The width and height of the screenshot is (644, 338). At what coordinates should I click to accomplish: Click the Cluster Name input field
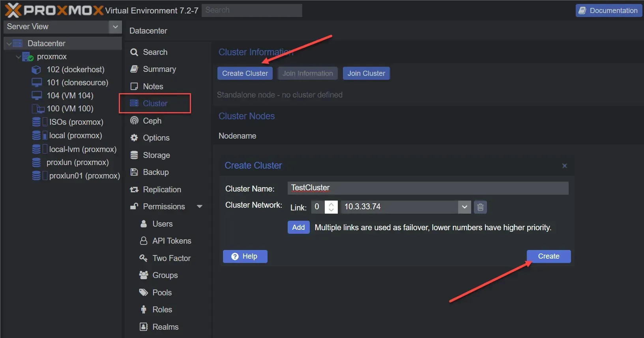(x=428, y=188)
